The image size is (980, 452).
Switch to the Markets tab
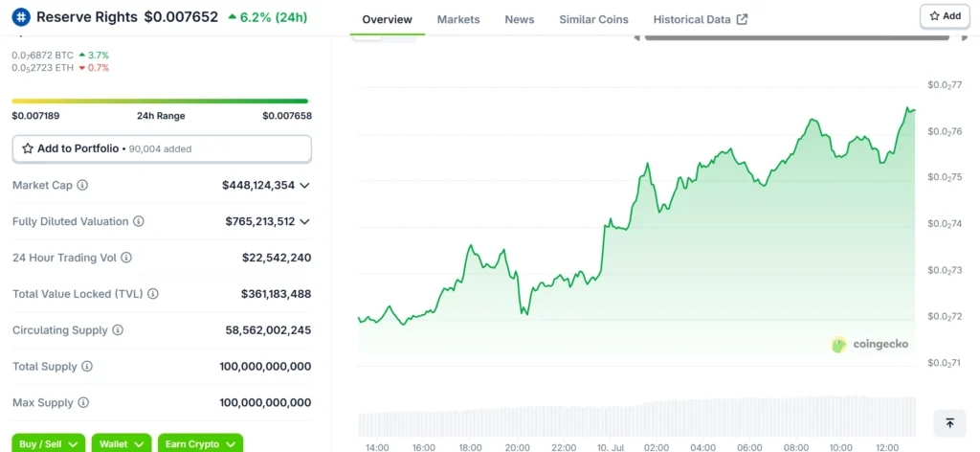click(458, 19)
